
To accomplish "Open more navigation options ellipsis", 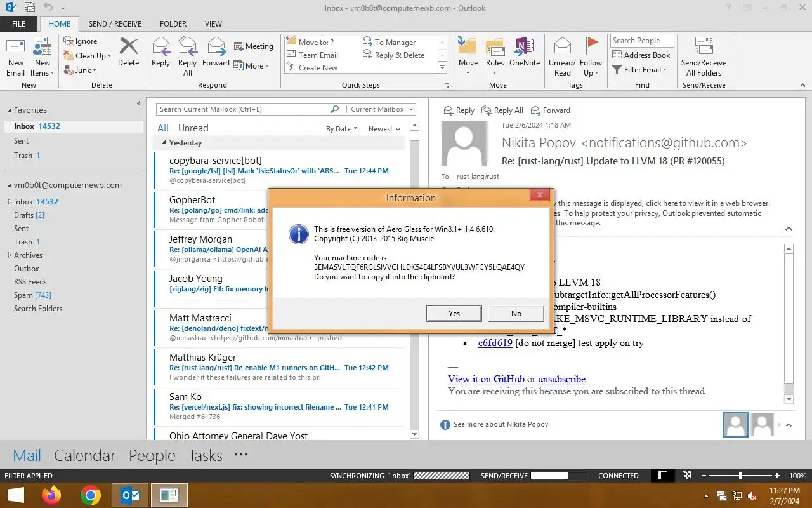I will coord(240,455).
